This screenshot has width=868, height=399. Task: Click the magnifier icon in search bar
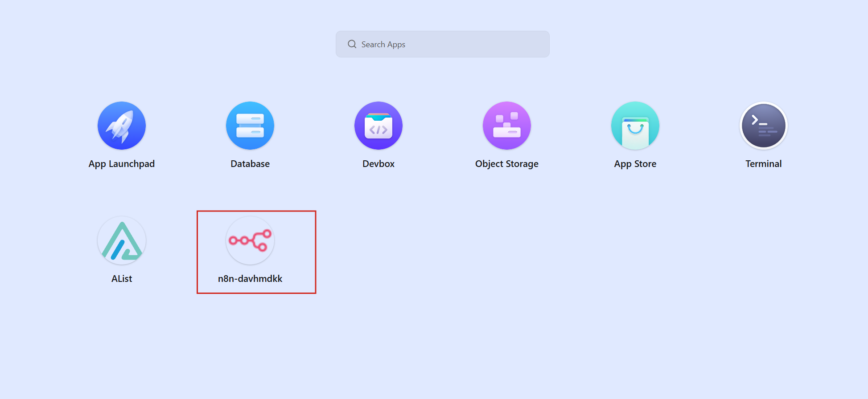[352, 44]
